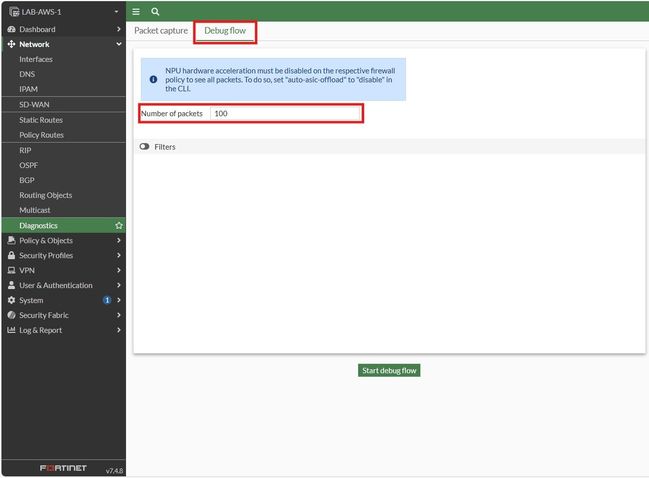Click the VPN monitor icon
Image resolution: width=649 pixels, height=478 pixels.
(12, 270)
